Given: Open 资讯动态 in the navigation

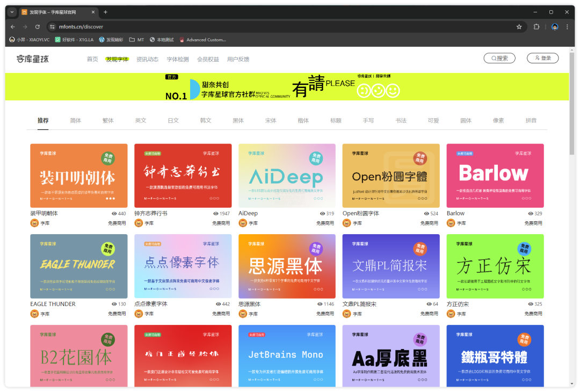Looking at the screenshot, I should (x=147, y=59).
